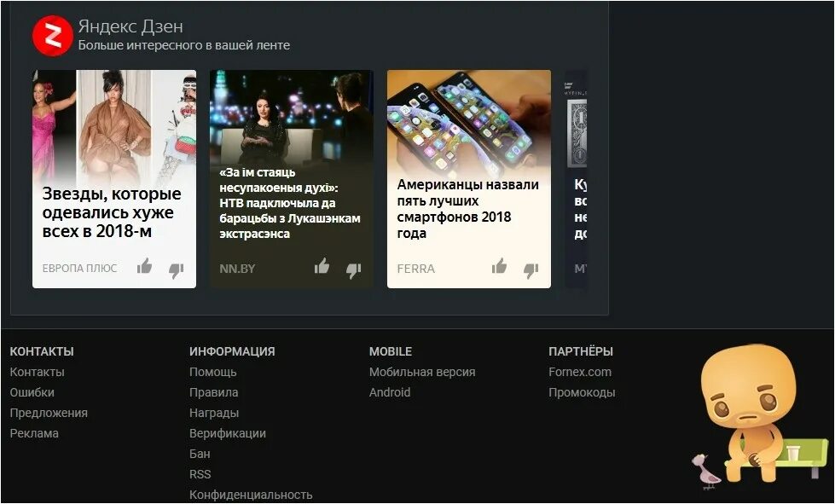Click the ПАРТНЁРЫ column heading
The height and width of the screenshot is (504, 835).
tap(581, 351)
